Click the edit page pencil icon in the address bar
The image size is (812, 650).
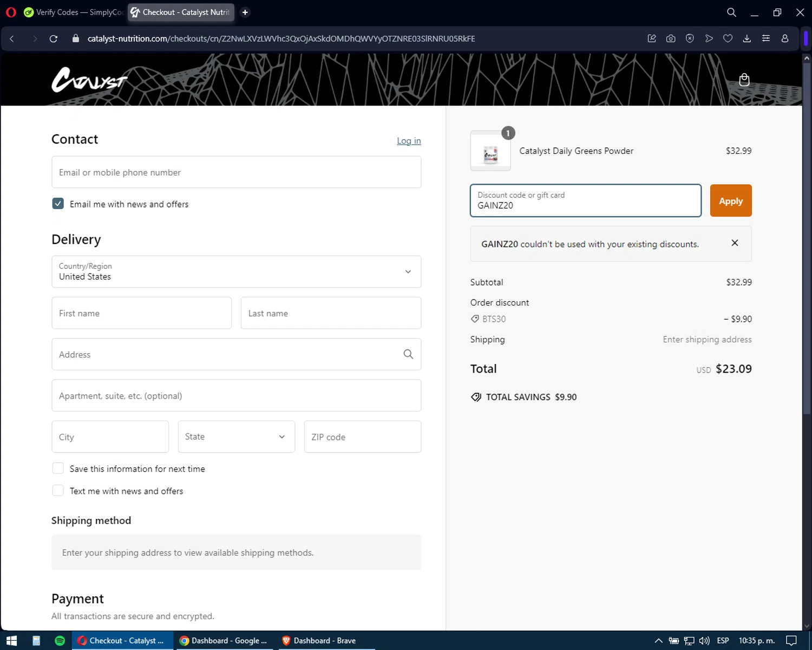click(x=652, y=38)
